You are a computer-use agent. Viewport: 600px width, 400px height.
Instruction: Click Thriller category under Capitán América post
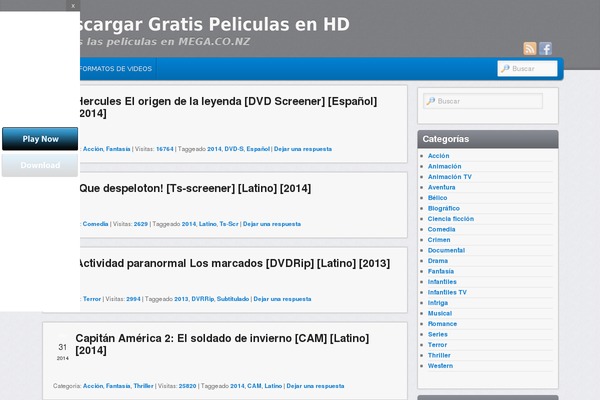click(x=143, y=386)
